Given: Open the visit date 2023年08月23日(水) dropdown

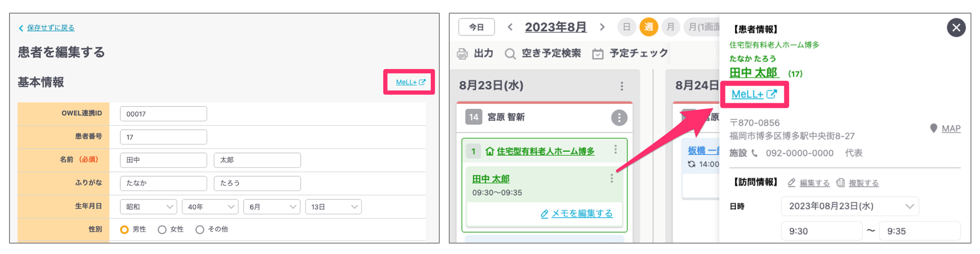Looking at the screenshot, I should 850,206.
